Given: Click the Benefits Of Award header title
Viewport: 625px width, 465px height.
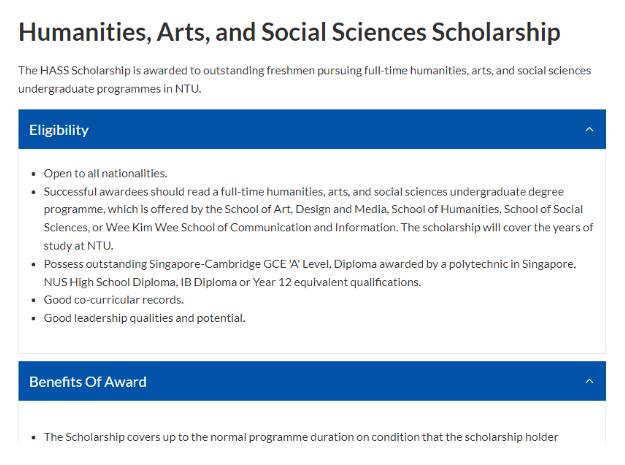Looking at the screenshot, I should pyautogui.click(x=88, y=382).
